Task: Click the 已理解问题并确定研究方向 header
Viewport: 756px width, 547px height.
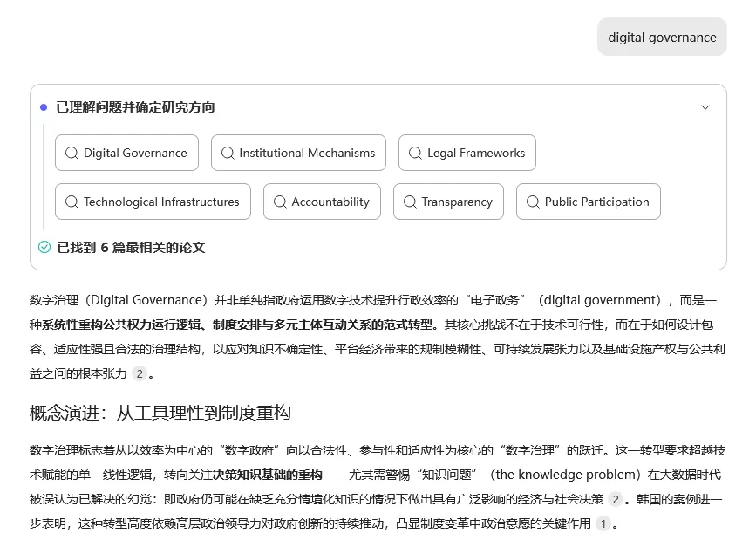Action: pos(135,107)
